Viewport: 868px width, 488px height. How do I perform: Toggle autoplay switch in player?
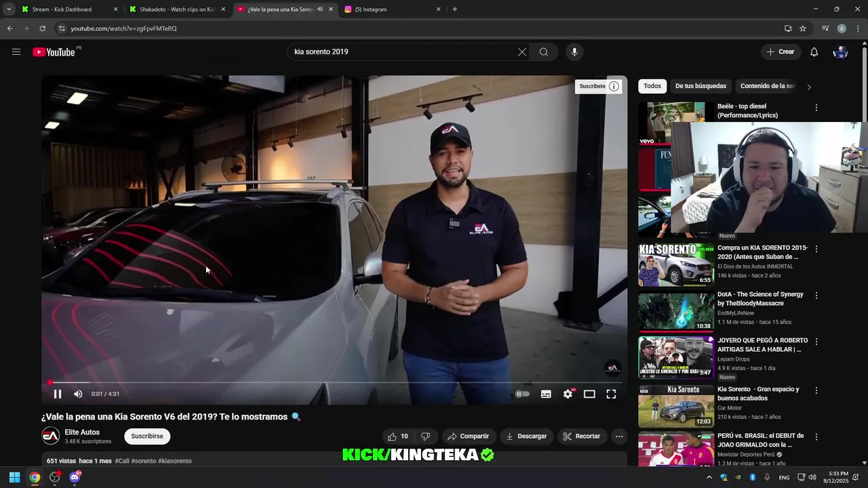coord(522,394)
